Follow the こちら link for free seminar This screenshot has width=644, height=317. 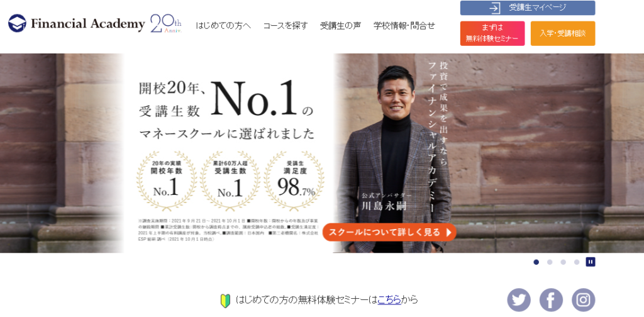389,300
